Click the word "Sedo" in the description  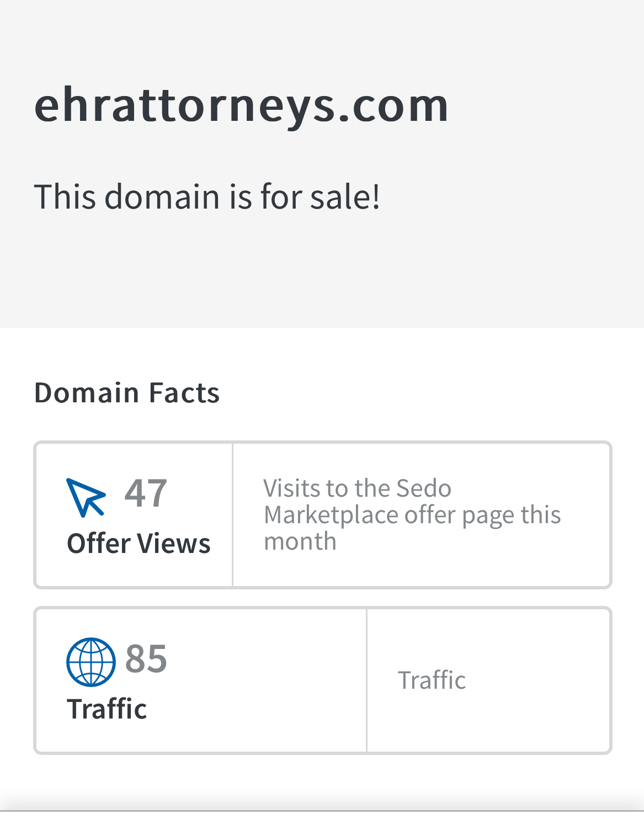(x=423, y=488)
